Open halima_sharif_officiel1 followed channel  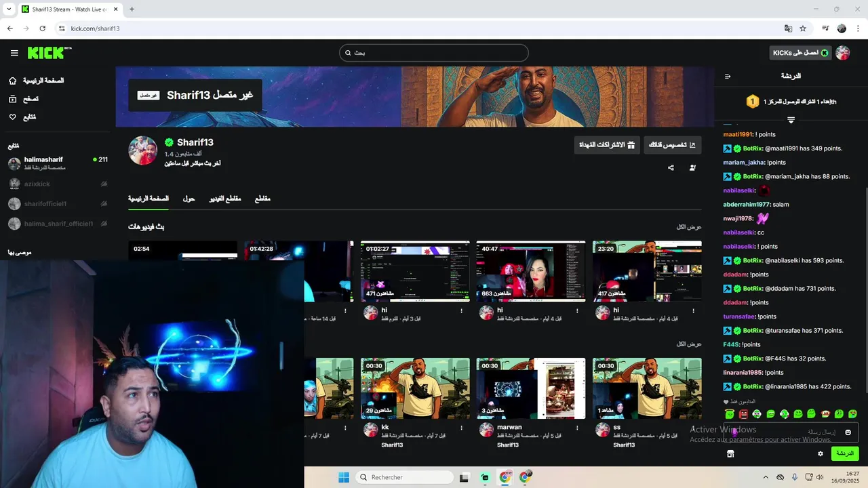58,224
